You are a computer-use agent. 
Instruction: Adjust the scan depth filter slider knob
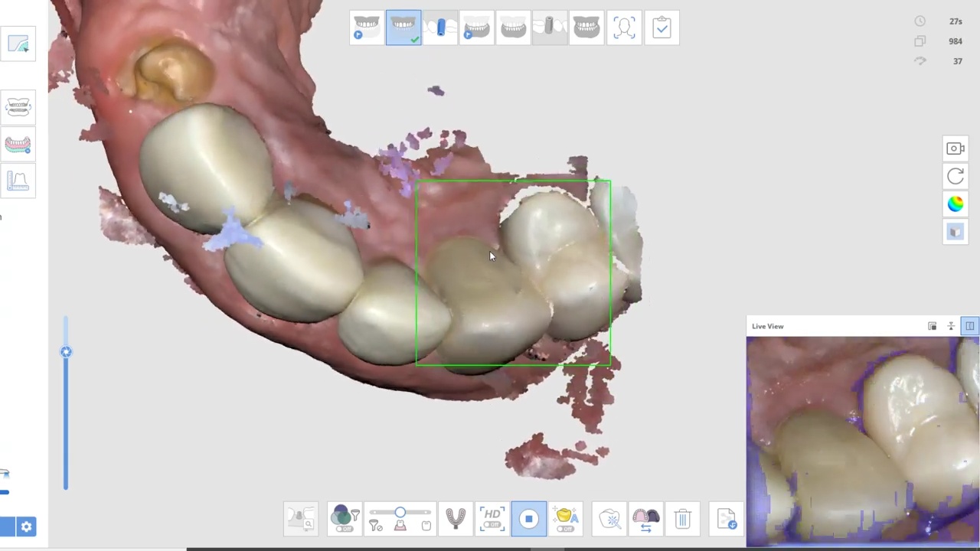400,512
